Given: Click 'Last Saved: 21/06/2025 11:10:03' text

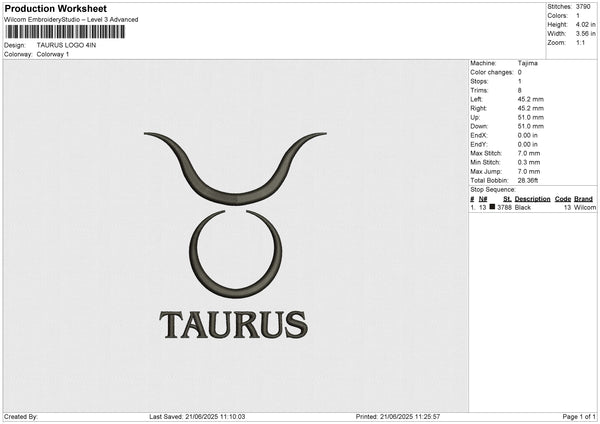Looking at the screenshot, I should 197,416.
